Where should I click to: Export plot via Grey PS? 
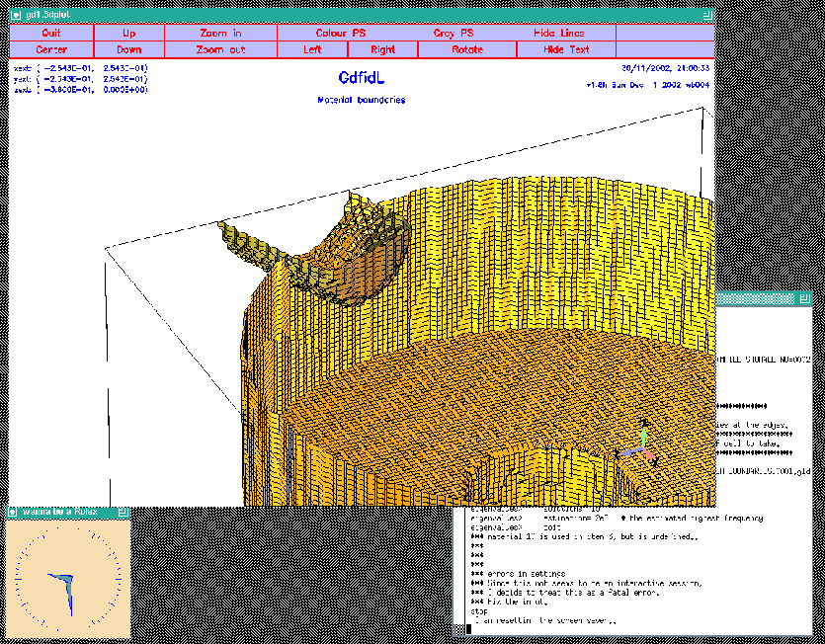point(454,33)
